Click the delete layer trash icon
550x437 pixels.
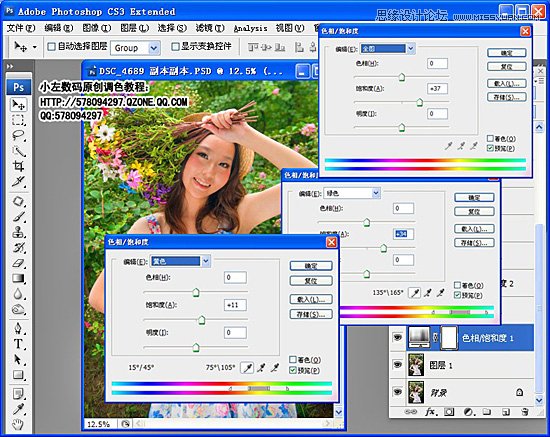tap(524, 412)
